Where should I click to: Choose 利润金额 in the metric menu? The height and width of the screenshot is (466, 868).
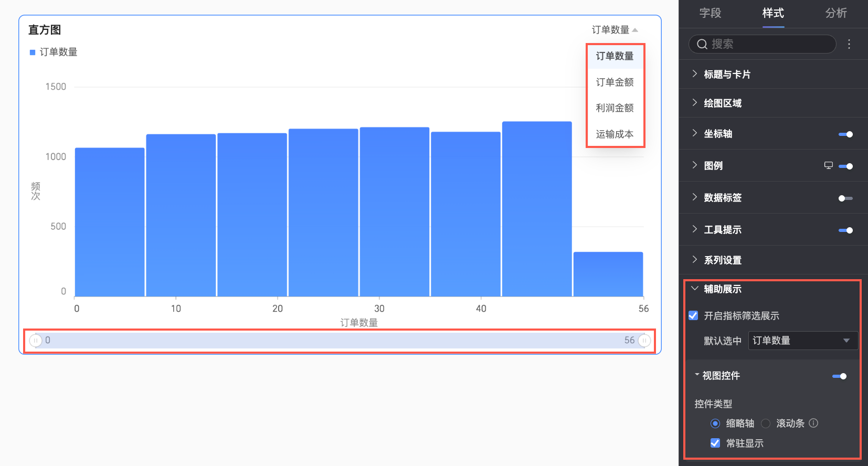coord(615,108)
